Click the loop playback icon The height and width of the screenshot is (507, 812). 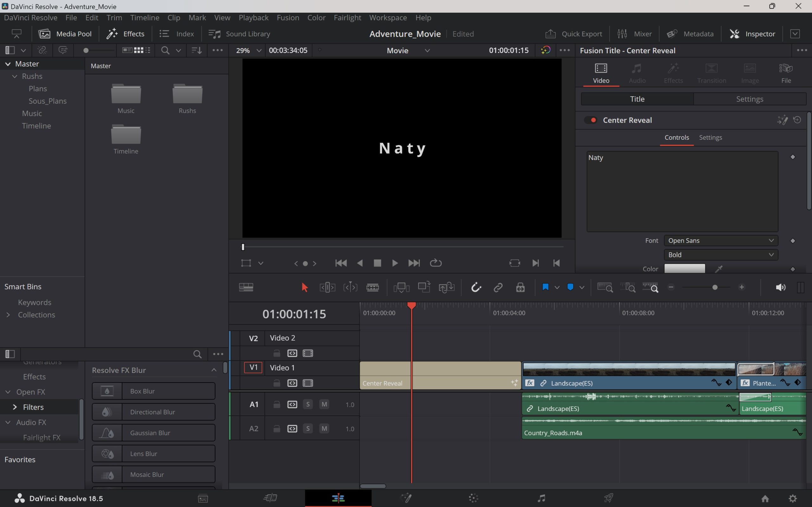click(x=435, y=263)
